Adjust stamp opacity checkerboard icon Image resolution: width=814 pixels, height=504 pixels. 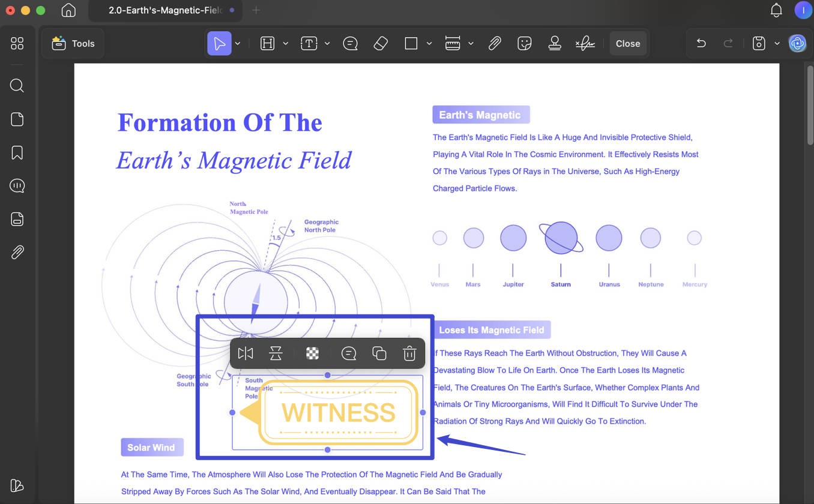coord(313,353)
